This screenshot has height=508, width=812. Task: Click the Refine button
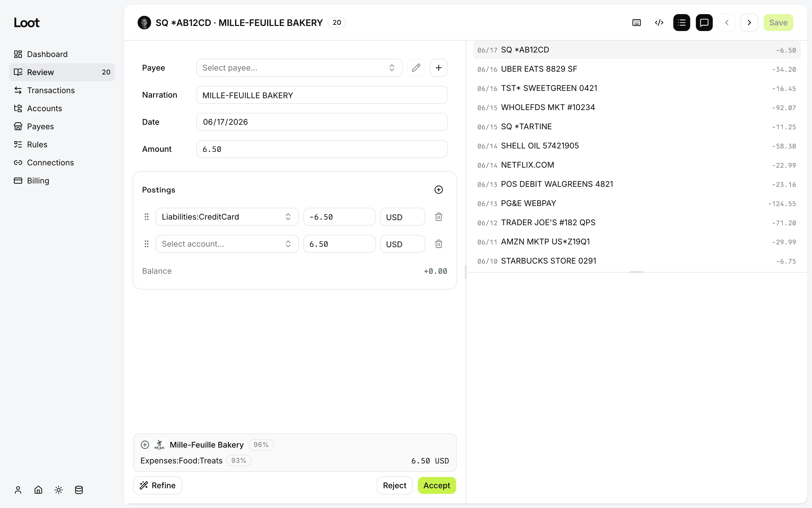tap(157, 485)
